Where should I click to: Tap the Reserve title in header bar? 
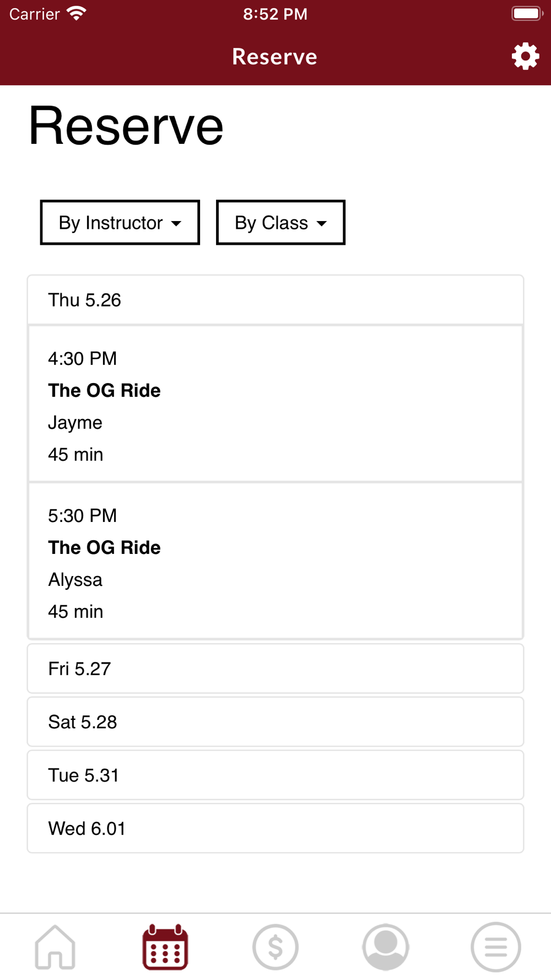(x=275, y=57)
